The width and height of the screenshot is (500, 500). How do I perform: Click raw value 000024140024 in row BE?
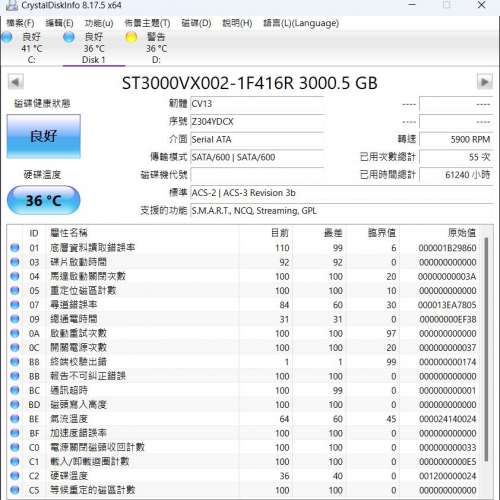447,419
